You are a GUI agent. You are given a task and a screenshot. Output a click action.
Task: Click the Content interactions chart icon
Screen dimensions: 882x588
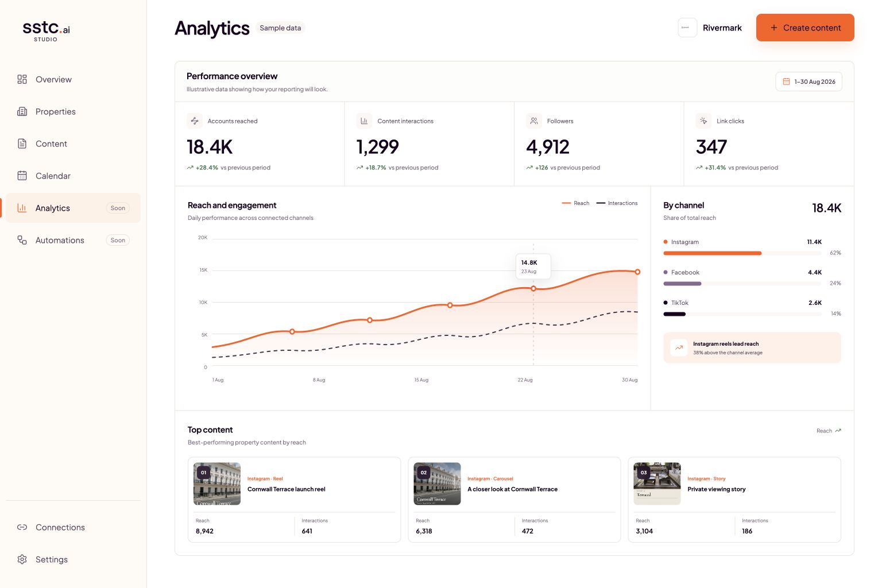[364, 121]
